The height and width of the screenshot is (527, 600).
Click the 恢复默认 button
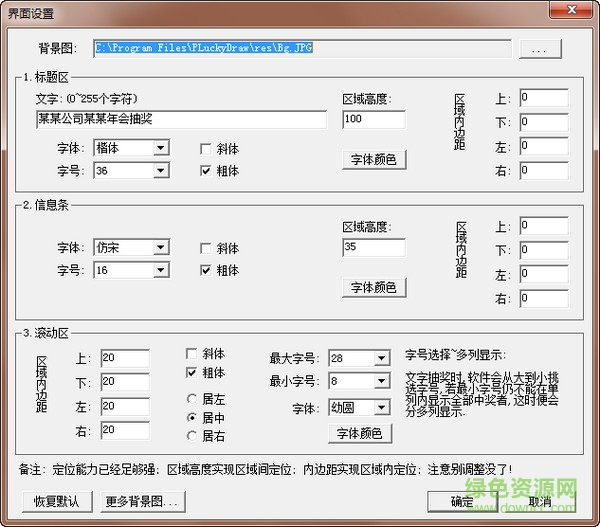tap(55, 500)
